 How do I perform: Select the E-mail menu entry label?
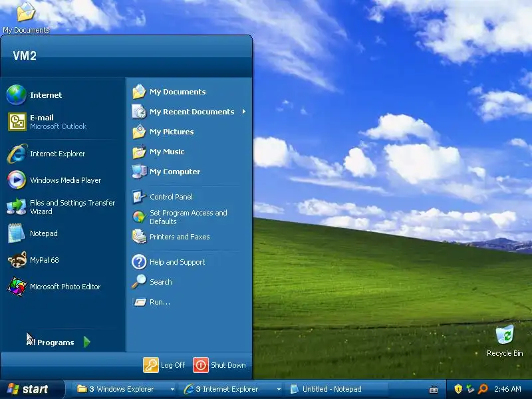[42, 118]
